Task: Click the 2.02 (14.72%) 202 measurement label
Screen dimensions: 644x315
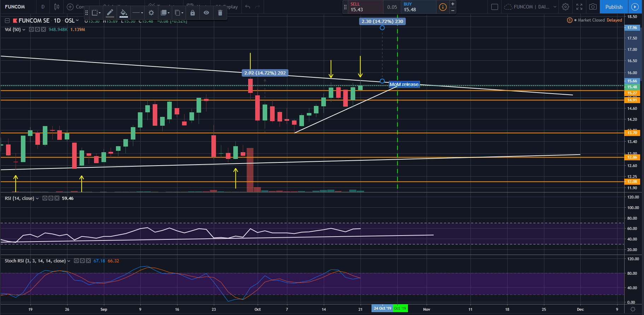Action: pos(265,73)
